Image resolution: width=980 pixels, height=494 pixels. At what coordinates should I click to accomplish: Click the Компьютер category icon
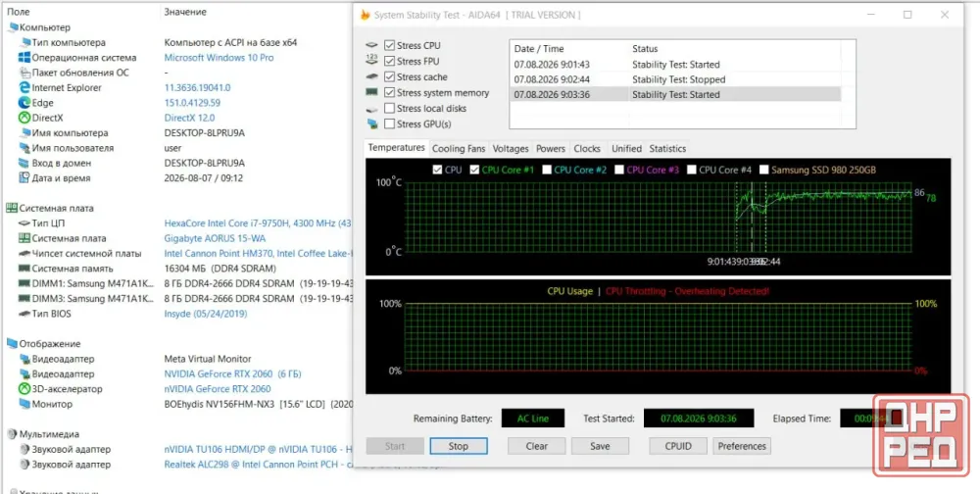tap(12, 27)
